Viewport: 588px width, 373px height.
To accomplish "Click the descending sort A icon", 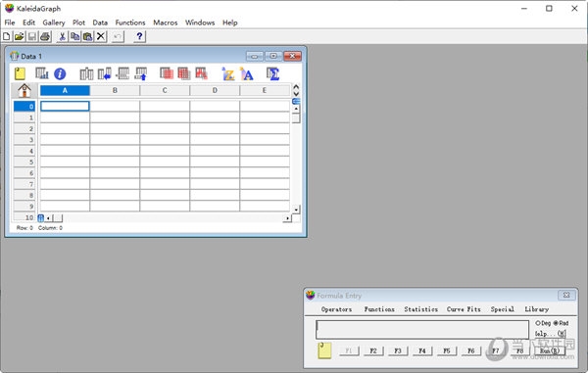I will point(246,73).
